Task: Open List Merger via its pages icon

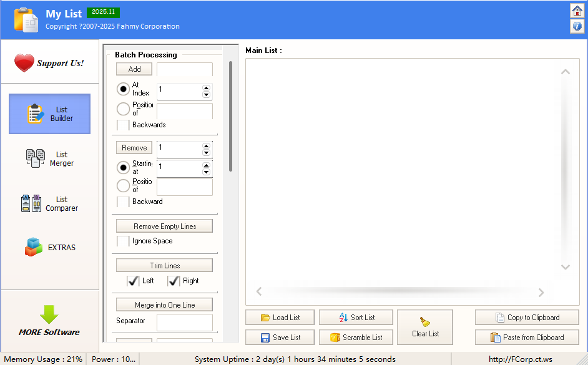Action: [36, 158]
